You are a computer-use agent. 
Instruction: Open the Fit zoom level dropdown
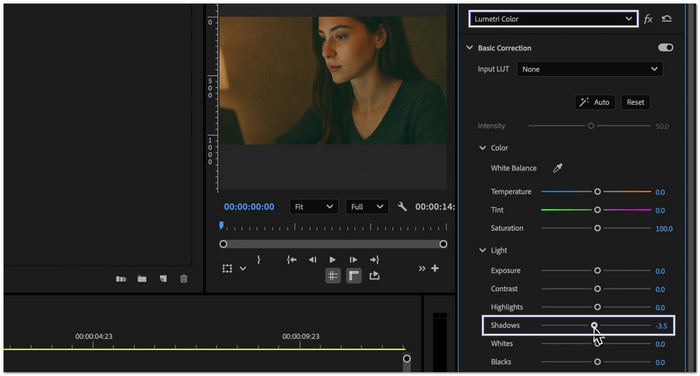313,206
